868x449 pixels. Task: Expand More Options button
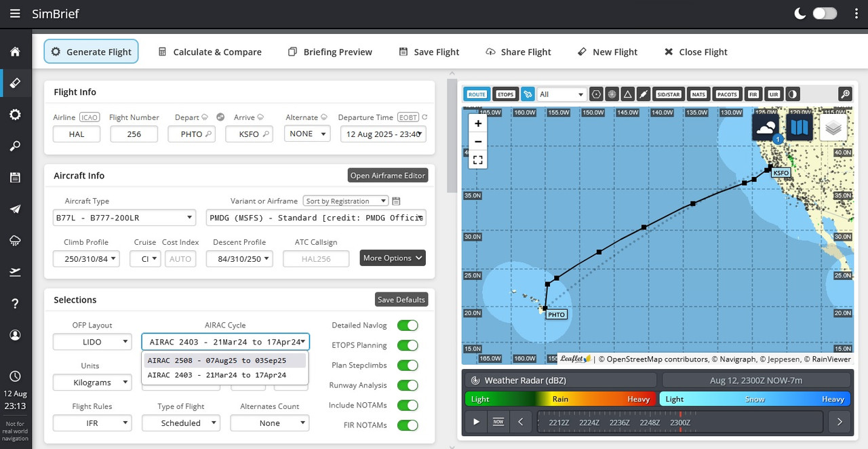point(393,258)
